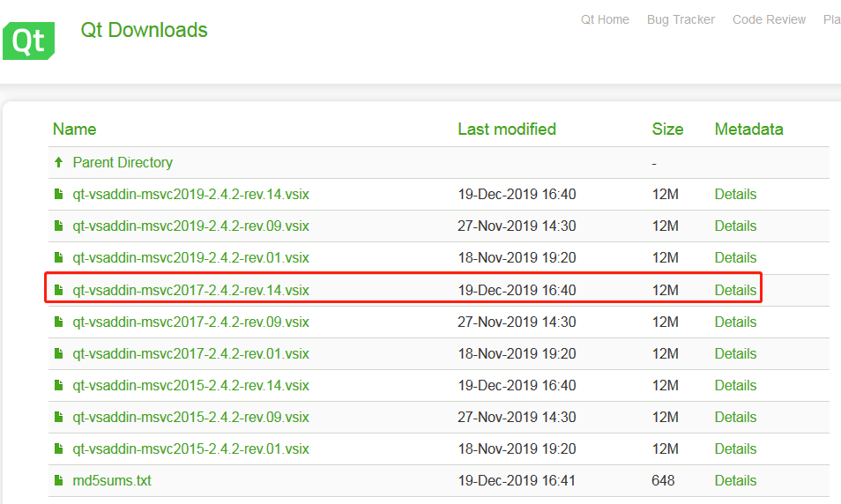
Task: Download qt-vsaddin-msvc2015-2.4.2-rev.14.vsix
Action: [x=191, y=385]
